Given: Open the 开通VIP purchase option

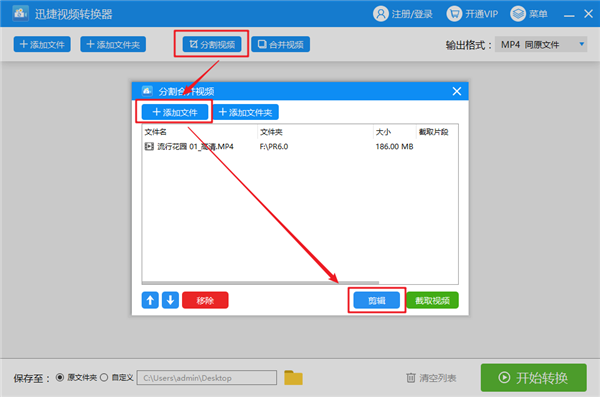Looking at the screenshot, I should click(x=472, y=14).
